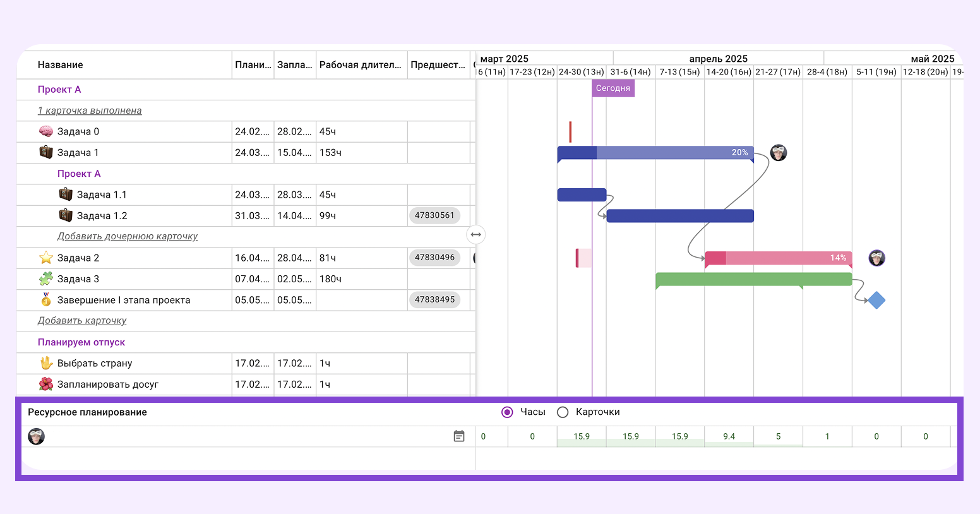Select the Карточки radio button
The image size is (980, 514).
[563, 412]
